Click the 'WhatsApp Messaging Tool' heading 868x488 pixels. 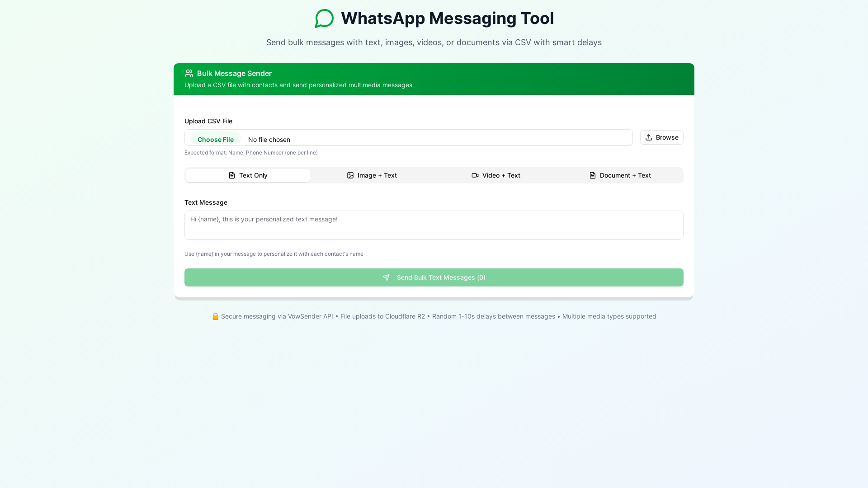click(x=447, y=18)
